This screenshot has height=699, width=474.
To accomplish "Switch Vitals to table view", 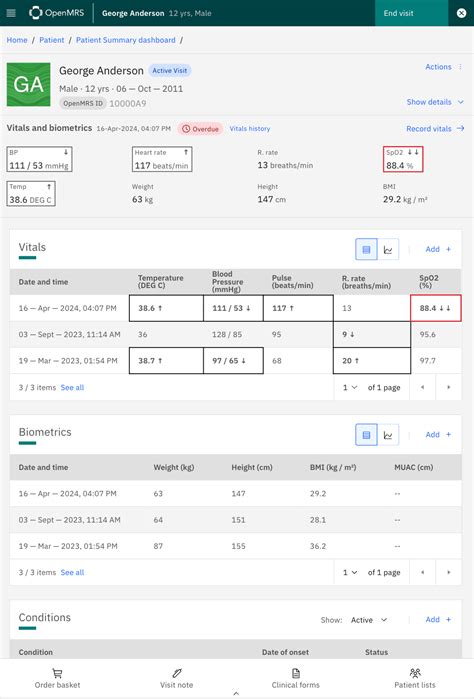I will 366,249.
